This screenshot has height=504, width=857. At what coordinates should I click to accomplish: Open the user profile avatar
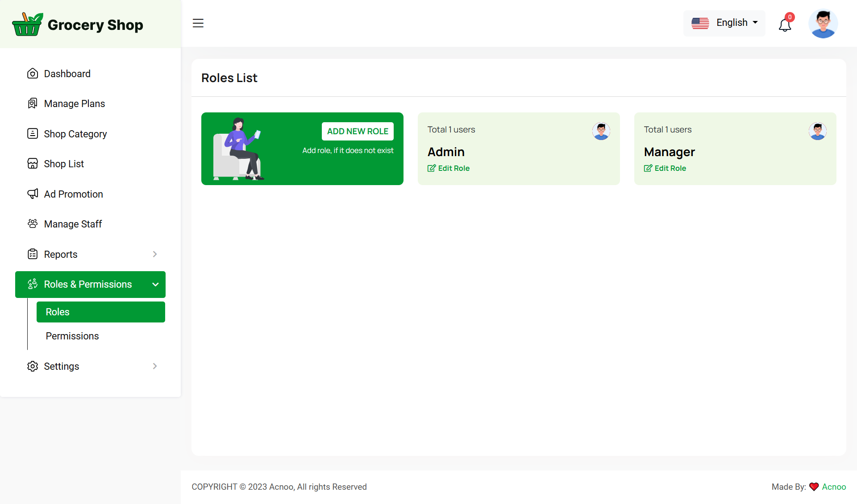[823, 24]
